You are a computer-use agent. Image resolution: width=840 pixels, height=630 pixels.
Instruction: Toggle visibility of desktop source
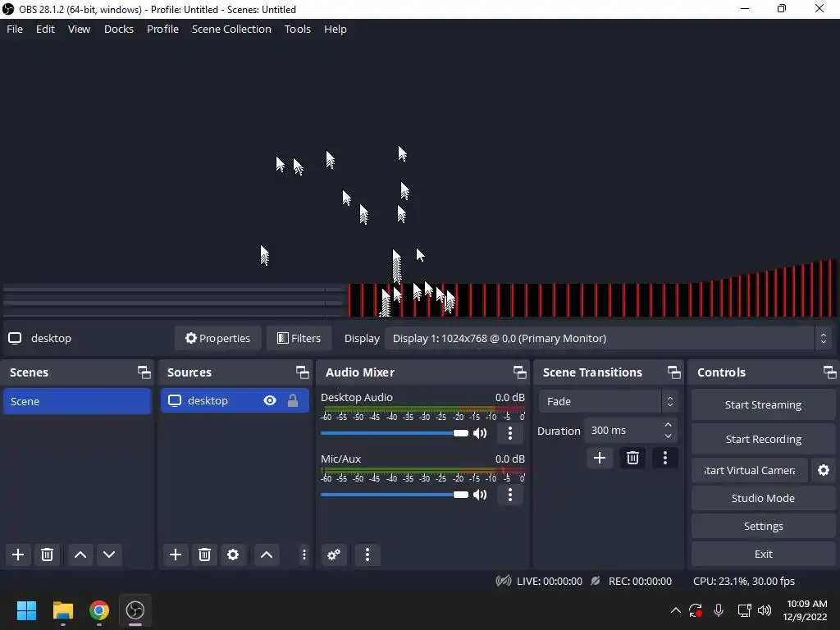(x=270, y=400)
